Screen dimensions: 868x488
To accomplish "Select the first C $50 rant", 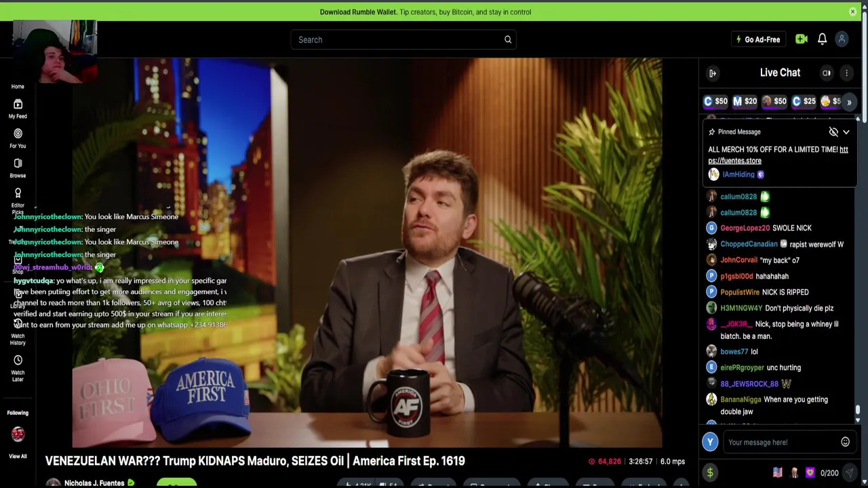I will coord(715,102).
